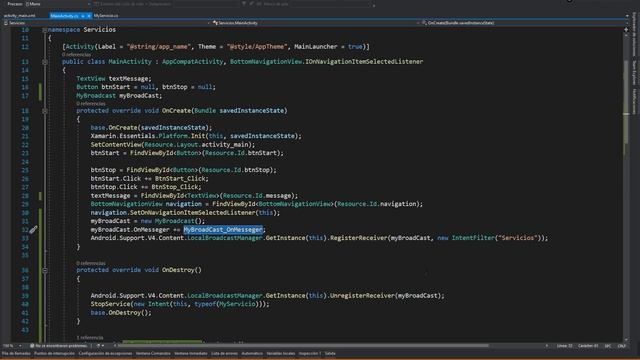
Task: Click the UnregisterReceiver call on line 39
Action: (361, 296)
